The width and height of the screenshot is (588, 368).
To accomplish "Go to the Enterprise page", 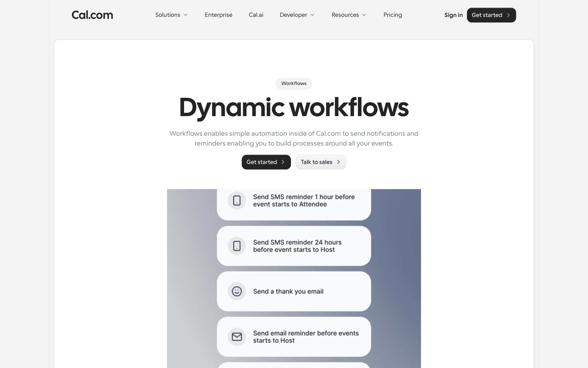I will point(218,15).
